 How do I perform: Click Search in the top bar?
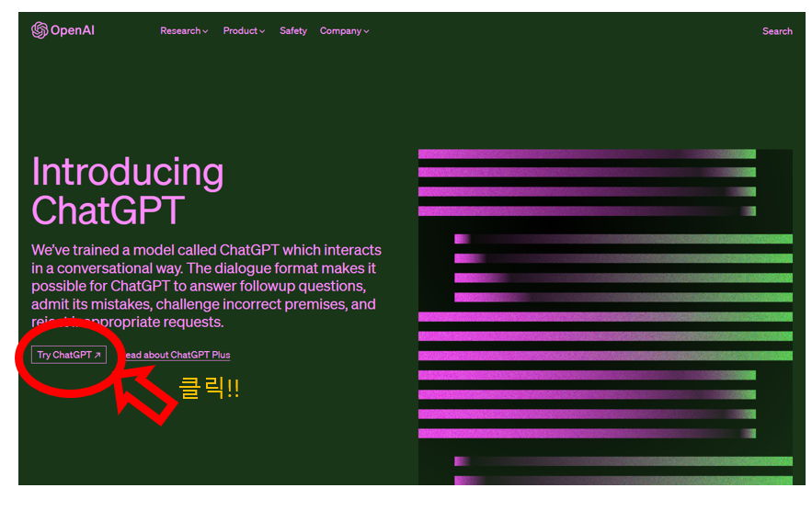(x=777, y=31)
